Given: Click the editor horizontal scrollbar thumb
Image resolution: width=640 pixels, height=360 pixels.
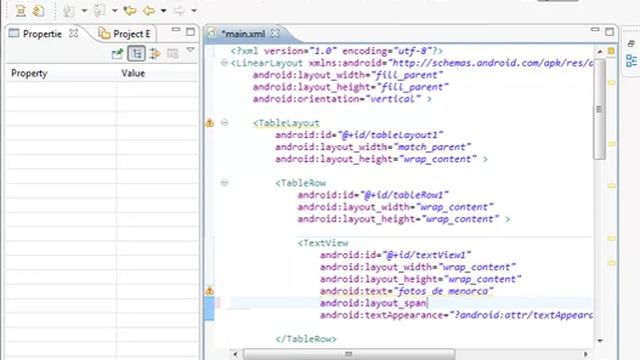Looking at the screenshot, I should (349, 354).
